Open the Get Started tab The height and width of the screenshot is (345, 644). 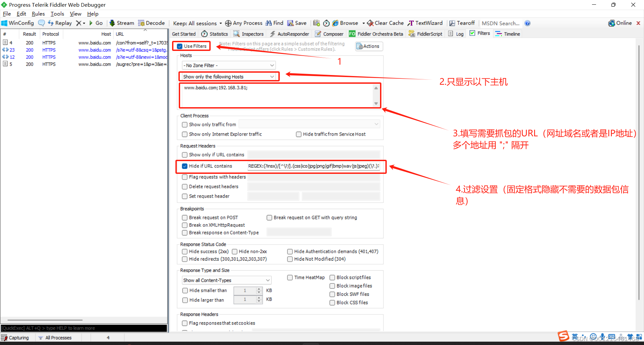click(184, 34)
